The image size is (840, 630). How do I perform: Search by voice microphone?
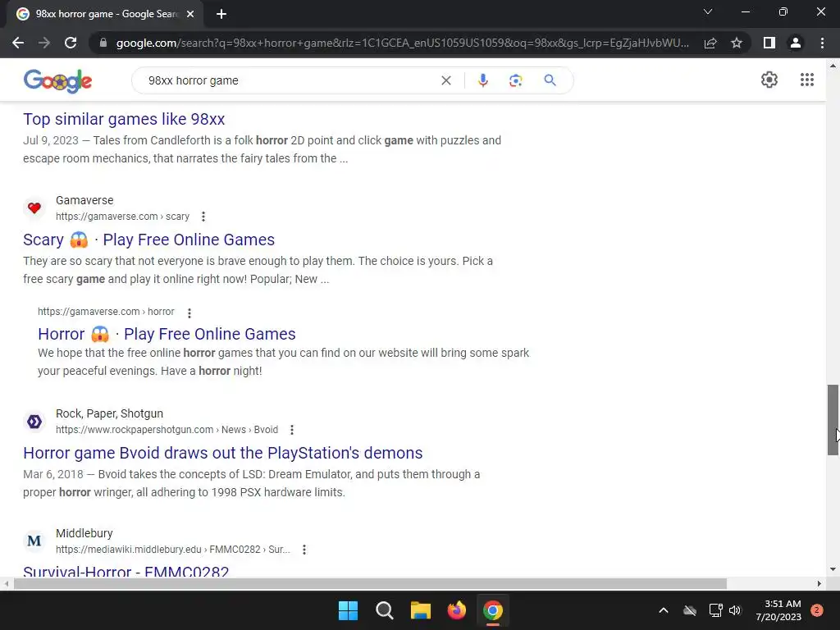[482, 80]
